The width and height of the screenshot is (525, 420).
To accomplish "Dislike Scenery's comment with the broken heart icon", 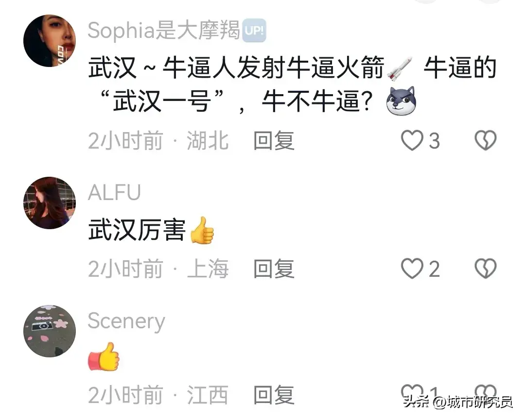I will click(485, 391).
